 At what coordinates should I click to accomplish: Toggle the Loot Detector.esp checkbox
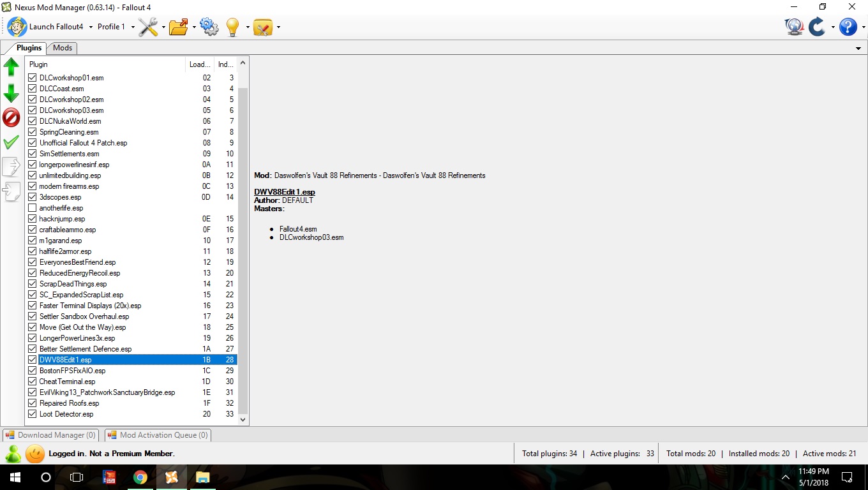(x=33, y=414)
